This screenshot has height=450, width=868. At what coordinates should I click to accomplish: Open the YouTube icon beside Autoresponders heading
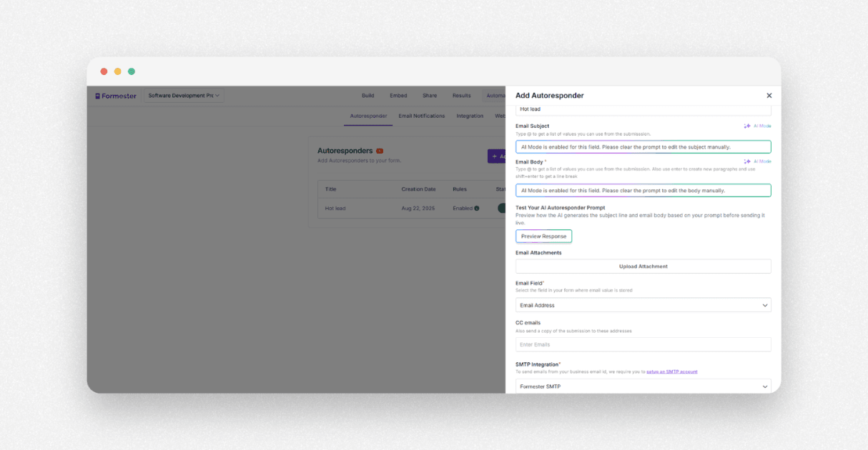(x=380, y=151)
